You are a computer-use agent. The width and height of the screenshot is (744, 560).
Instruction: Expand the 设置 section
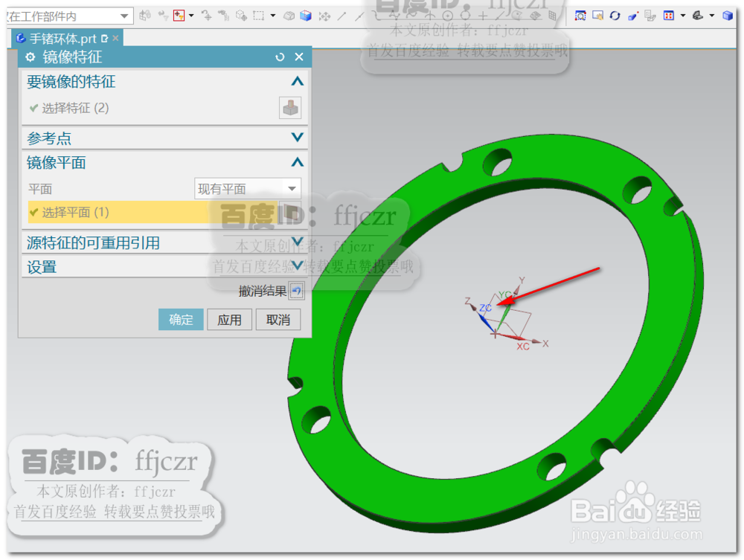(297, 266)
